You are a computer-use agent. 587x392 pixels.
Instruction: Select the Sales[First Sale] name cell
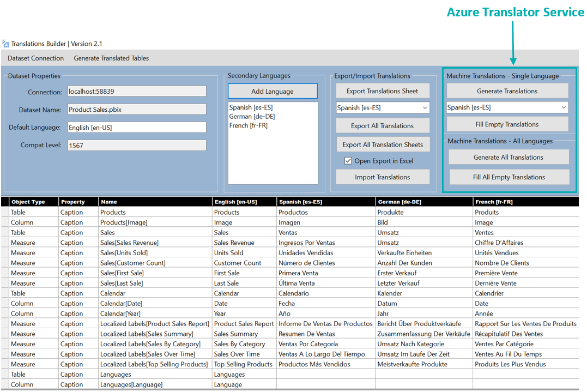point(155,273)
